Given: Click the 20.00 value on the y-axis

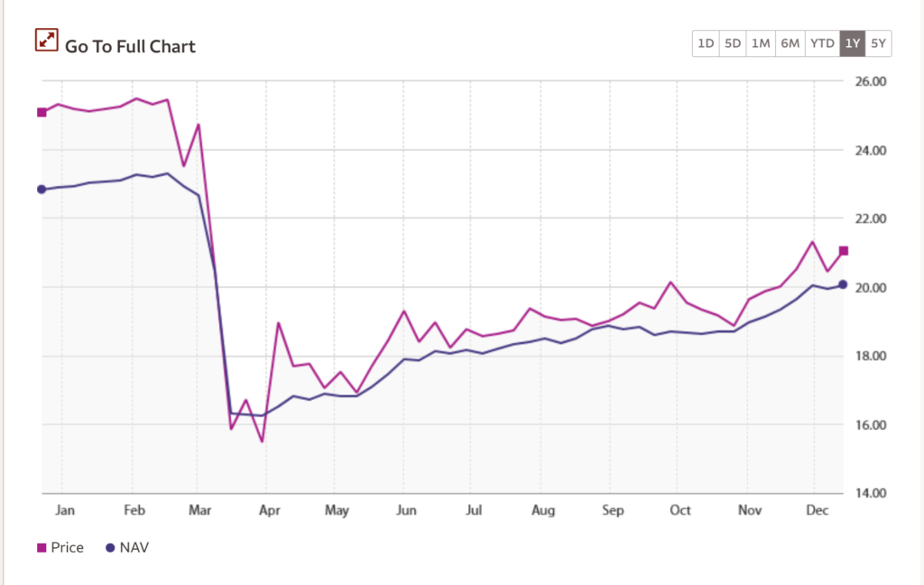Looking at the screenshot, I should click(x=873, y=287).
